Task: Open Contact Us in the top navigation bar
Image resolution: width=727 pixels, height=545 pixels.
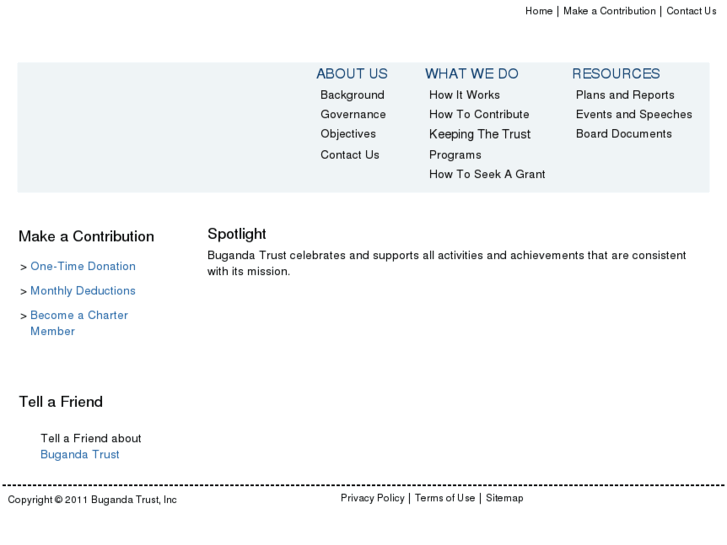Action: tap(691, 11)
